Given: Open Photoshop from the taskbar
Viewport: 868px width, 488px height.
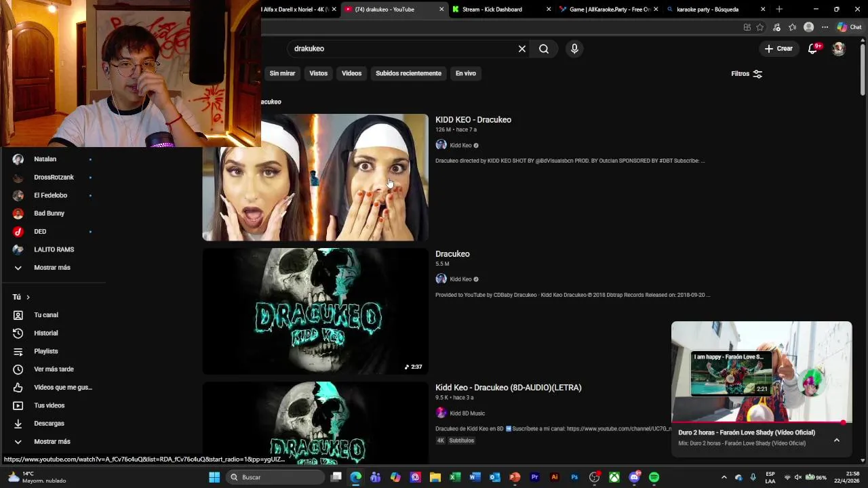Looking at the screenshot, I should click(574, 477).
